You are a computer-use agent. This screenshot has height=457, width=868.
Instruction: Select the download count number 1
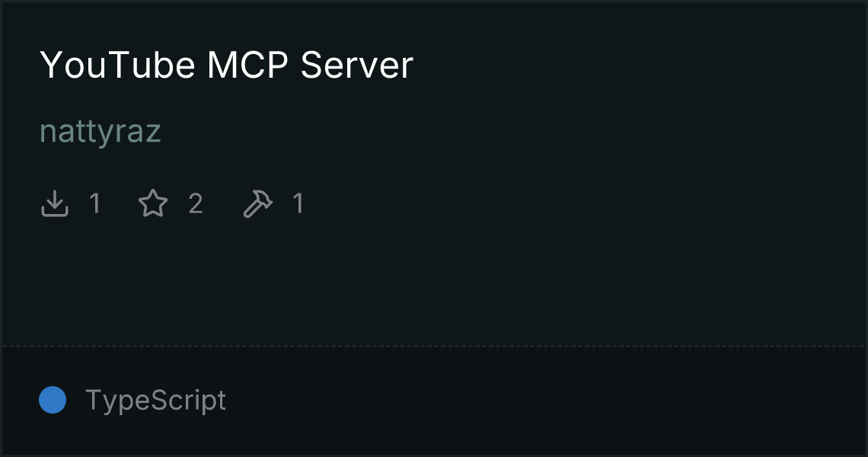(94, 203)
